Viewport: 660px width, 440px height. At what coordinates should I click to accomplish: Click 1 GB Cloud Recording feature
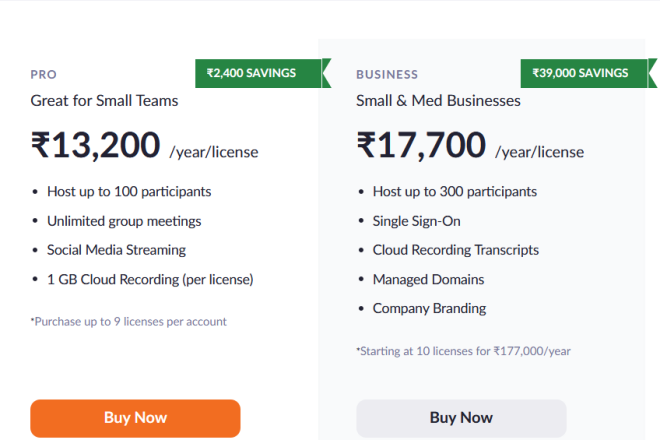(150, 279)
